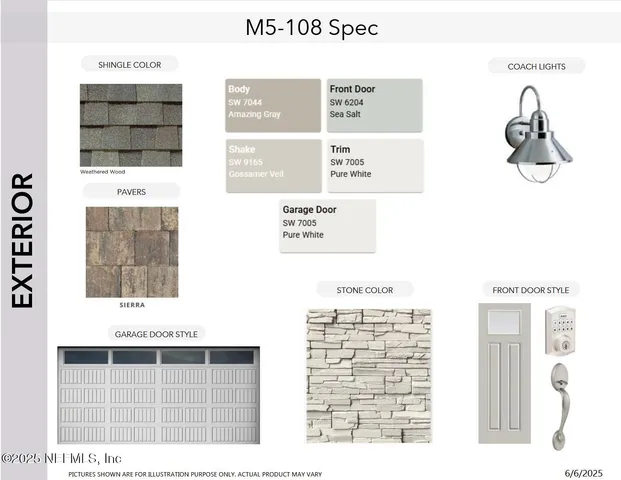This screenshot has height=480, width=621.
Task: Click the SHINGLE COLOR label
Action: (x=129, y=64)
